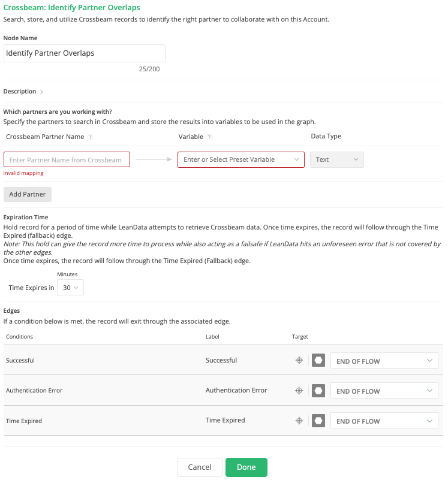Open the Time Expires in minutes dropdown
448x483 pixels.
(70, 288)
